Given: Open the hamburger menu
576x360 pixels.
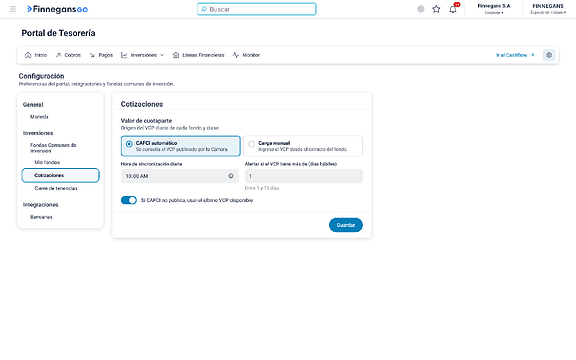Looking at the screenshot, I should point(13,9).
